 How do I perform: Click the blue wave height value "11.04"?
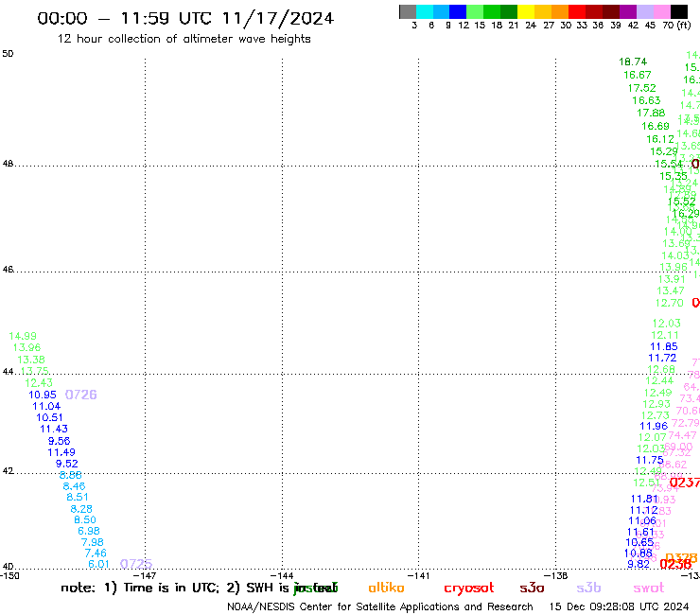pyautogui.click(x=46, y=407)
